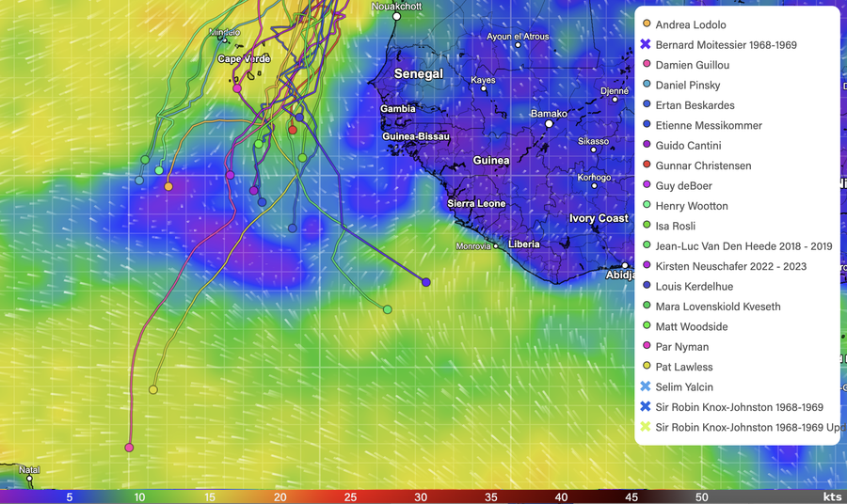Click the purple circle icon beside Guido Cantini
The height and width of the screenshot is (504, 847).
point(647,145)
